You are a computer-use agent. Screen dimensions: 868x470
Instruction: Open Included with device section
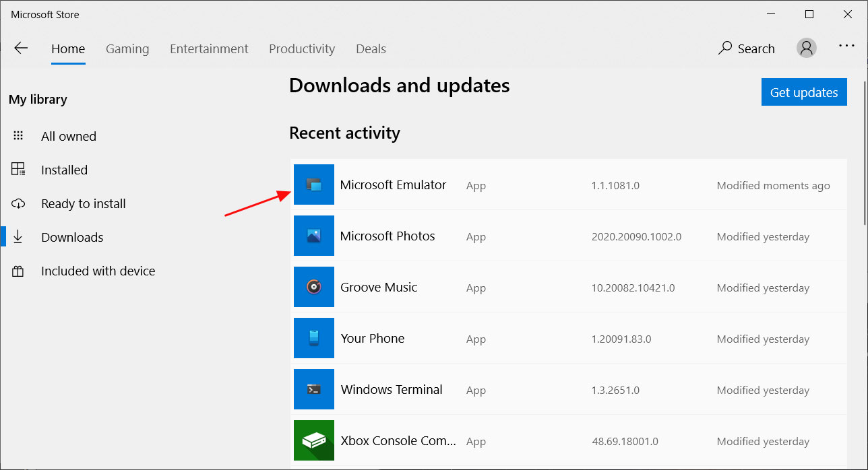click(98, 271)
